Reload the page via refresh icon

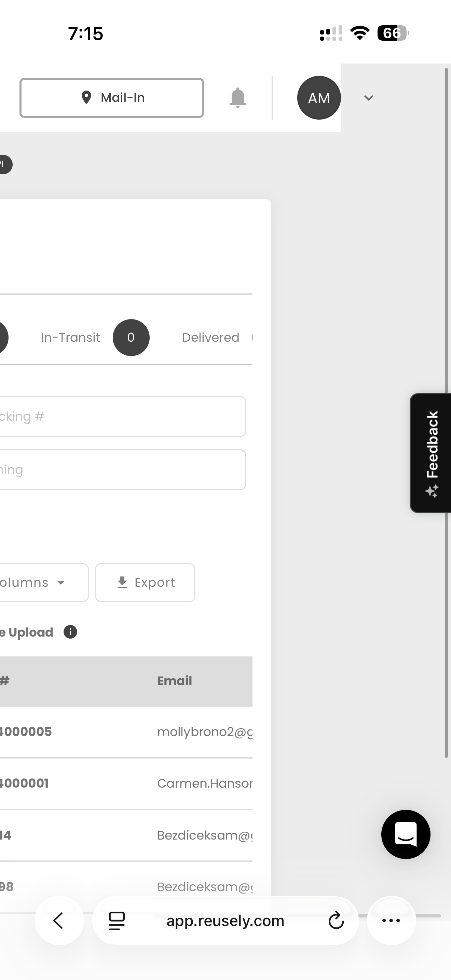pyautogui.click(x=336, y=920)
